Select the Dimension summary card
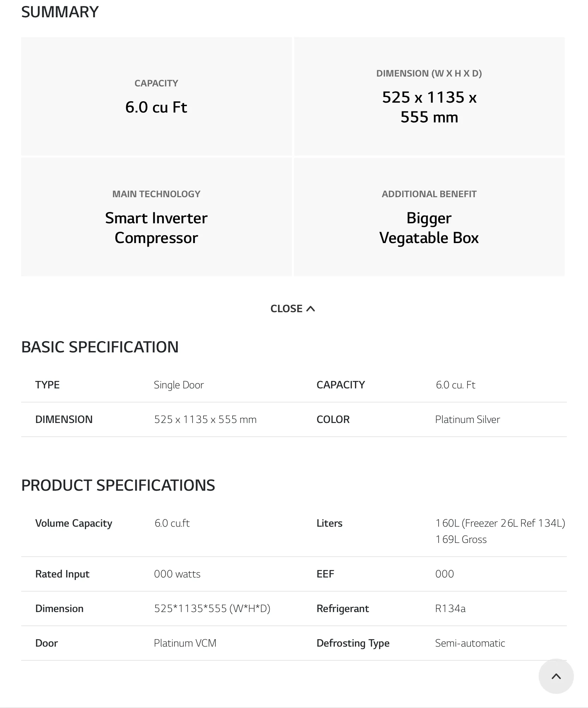Viewport: 588px width, 708px height. [x=429, y=96]
